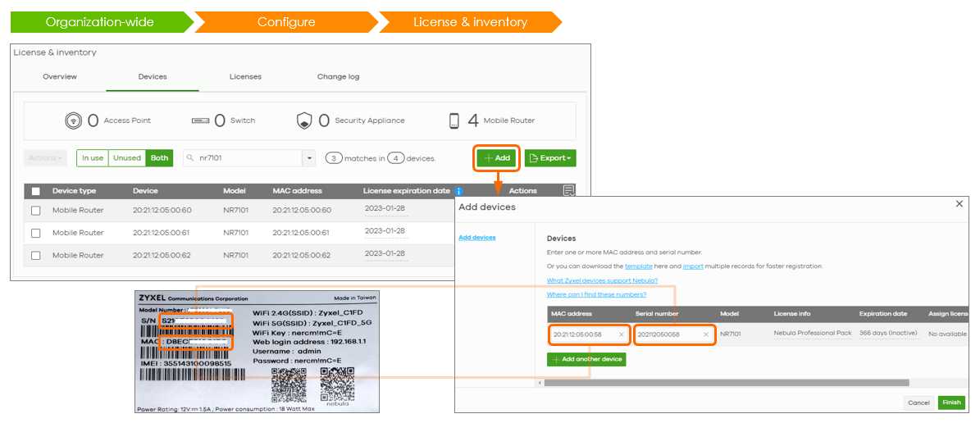This screenshot has height=423, width=980.
Task: Check the box for device 20:21:12:05:00:60
Action: pyautogui.click(x=35, y=211)
